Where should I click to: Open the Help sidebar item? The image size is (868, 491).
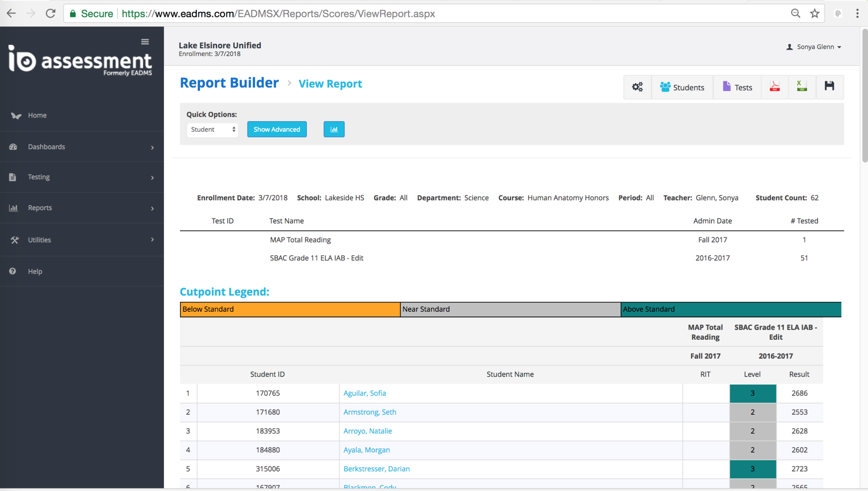pos(35,271)
